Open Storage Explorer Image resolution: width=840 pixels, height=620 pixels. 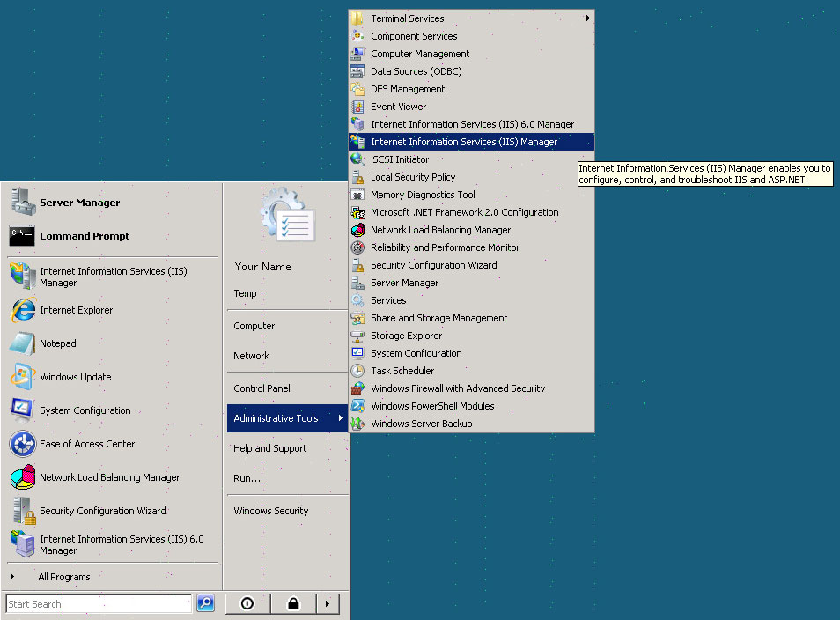pyautogui.click(x=471, y=336)
